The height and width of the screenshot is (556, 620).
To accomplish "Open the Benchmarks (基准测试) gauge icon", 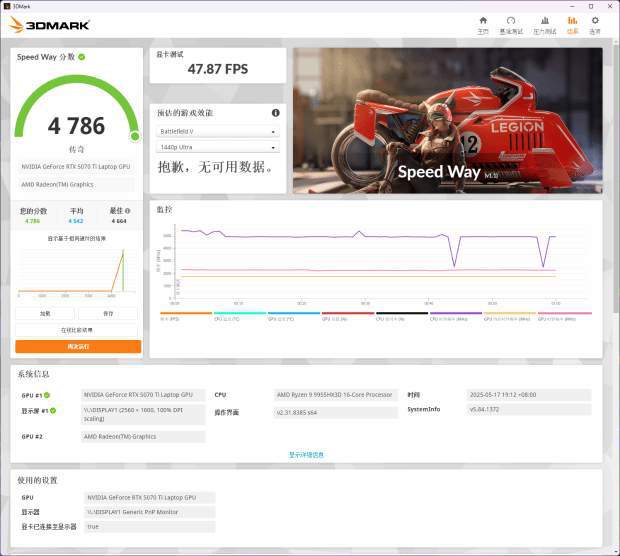I will point(511,21).
